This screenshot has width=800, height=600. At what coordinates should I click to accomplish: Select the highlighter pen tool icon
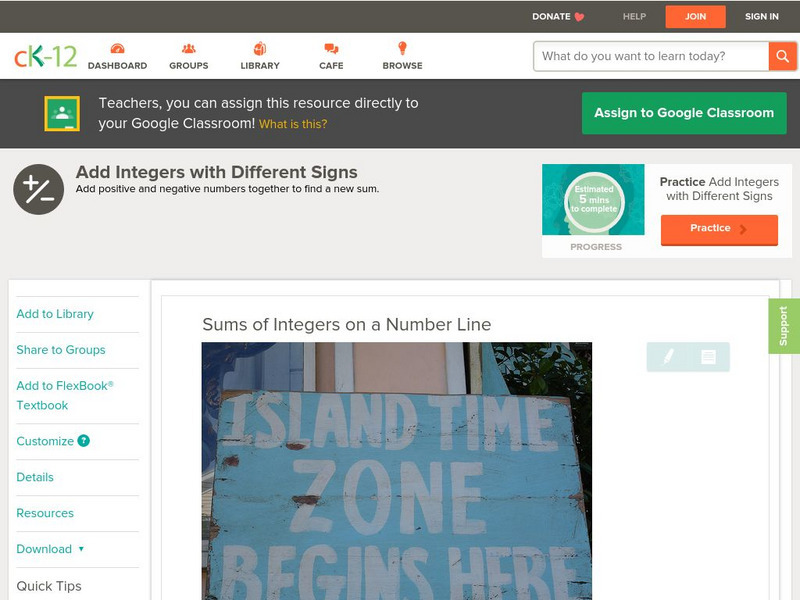click(x=668, y=356)
